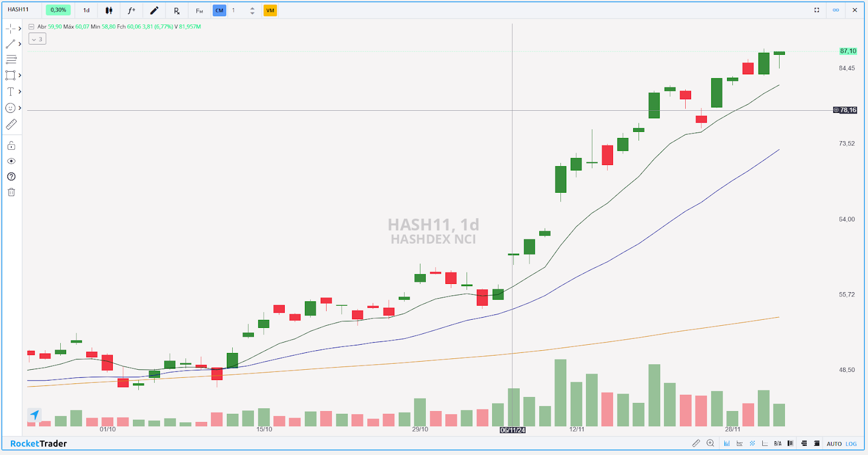Enable LOG price scale
This screenshot has width=868, height=455.
[x=851, y=444]
